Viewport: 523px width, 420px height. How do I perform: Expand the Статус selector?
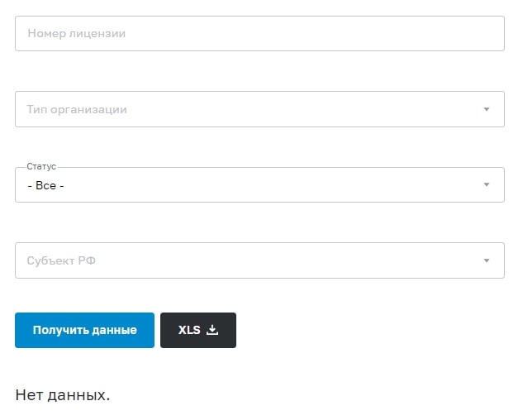[x=259, y=184]
